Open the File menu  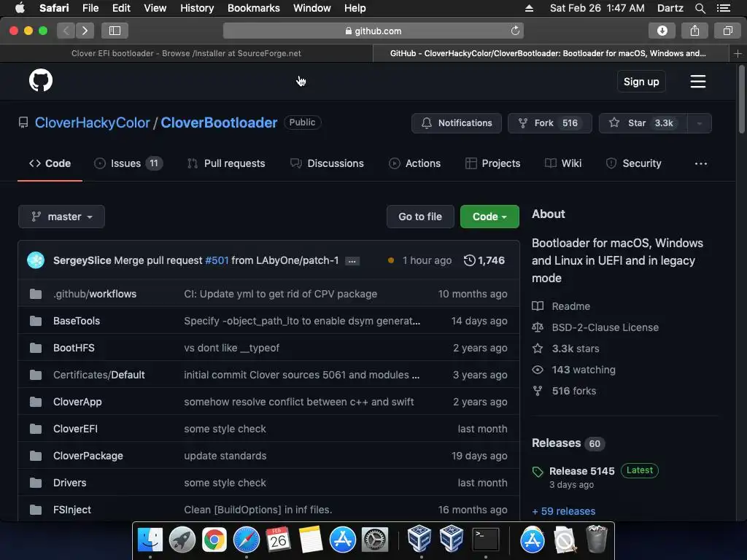click(90, 8)
